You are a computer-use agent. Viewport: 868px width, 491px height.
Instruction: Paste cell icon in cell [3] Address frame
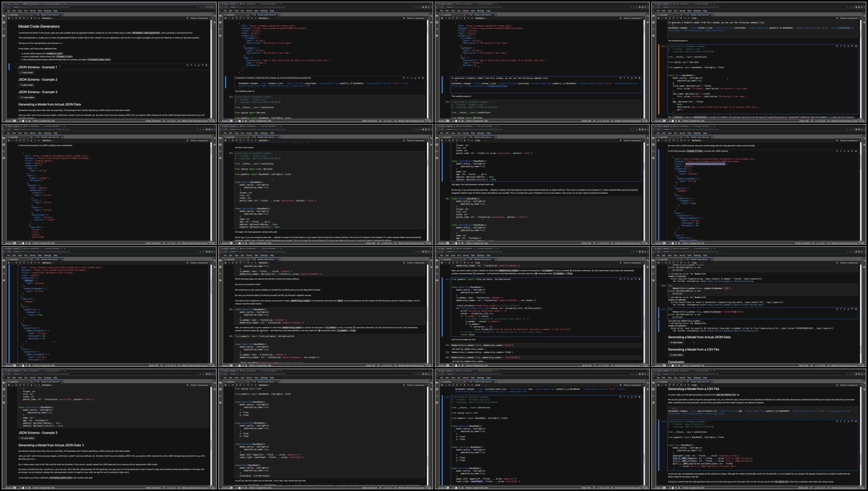[457, 141]
